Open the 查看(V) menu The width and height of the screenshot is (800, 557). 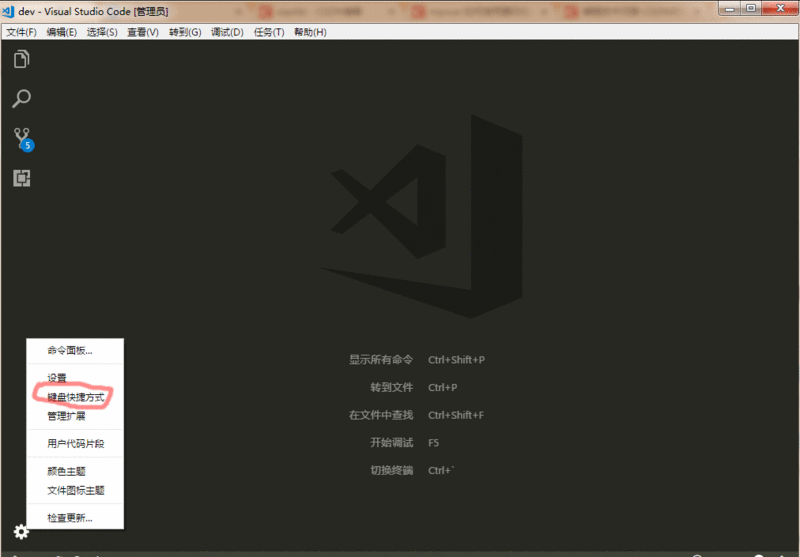pyautogui.click(x=143, y=32)
